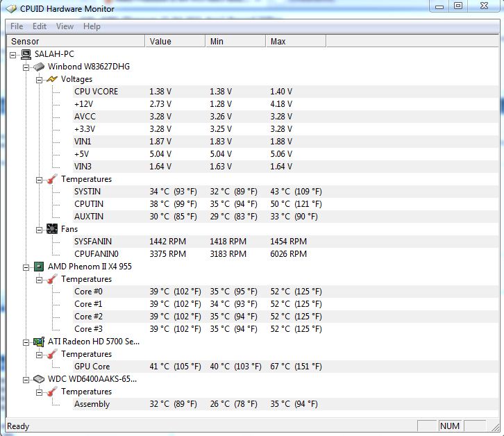This screenshot has height=436, width=504.
Task: Open the File menu
Action: (x=17, y=26)
